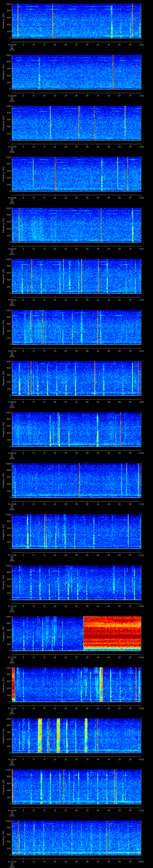Open the spectrogram panel starting at 10:12:00
Viewport: 153px width, 868px height.
tap(76, 582)
